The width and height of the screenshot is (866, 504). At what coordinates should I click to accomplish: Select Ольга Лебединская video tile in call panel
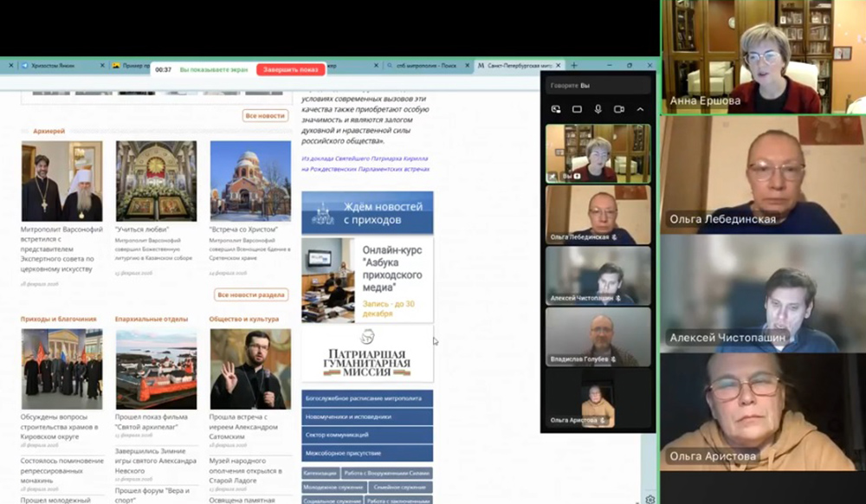(x=598, y=215)
